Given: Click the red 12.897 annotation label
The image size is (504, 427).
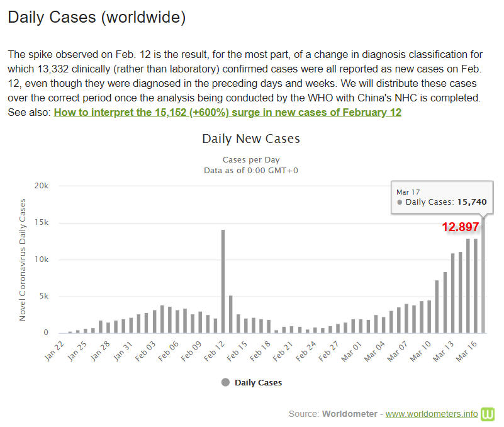Looking at the screenshot, I should (x=461, y=227).
